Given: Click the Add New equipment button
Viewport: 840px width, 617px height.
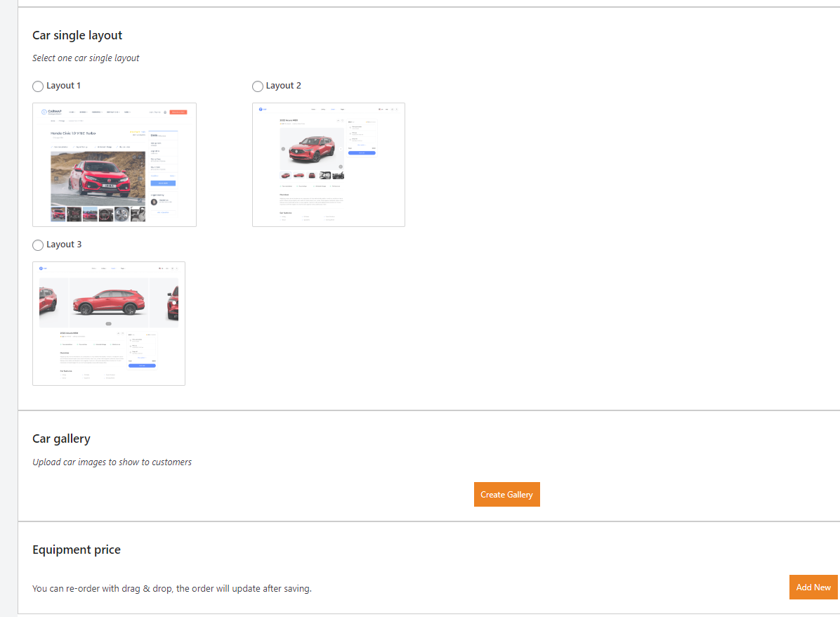Looking at the screenshot, I should [813, 587].
